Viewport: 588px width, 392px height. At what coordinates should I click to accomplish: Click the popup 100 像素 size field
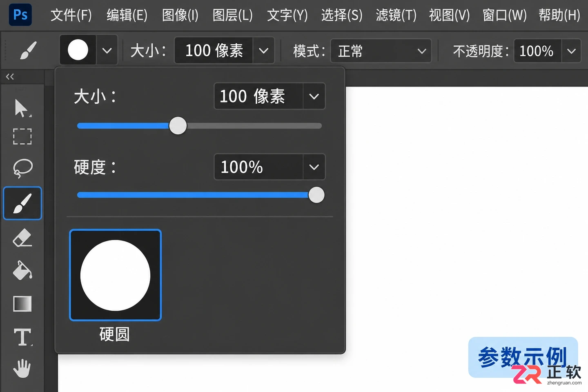click(x=259, y=96)
